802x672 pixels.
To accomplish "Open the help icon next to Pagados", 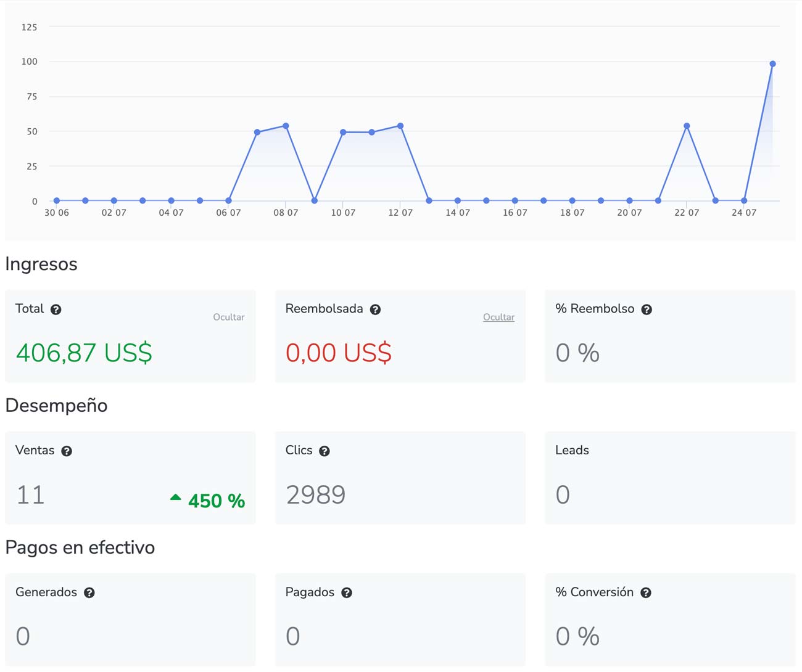I will coord(347,593).
